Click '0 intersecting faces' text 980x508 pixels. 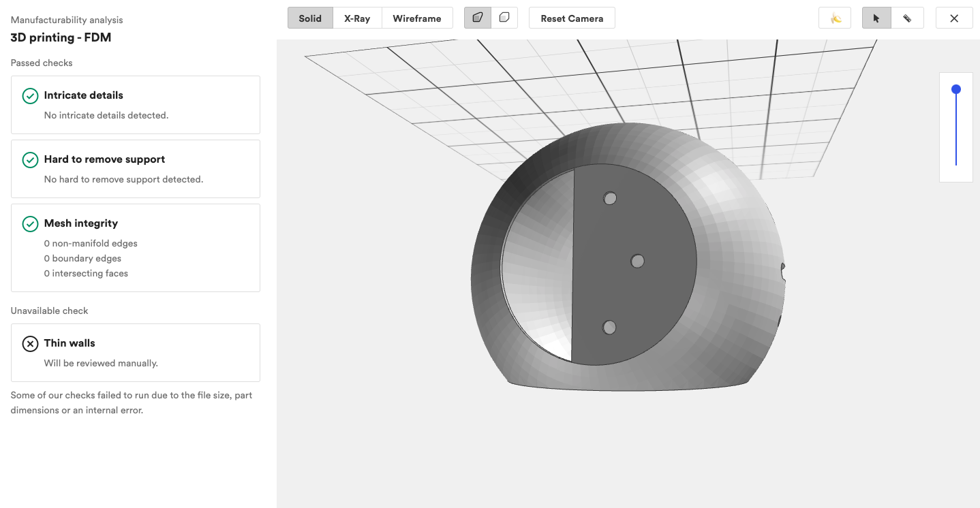(86, 273)
